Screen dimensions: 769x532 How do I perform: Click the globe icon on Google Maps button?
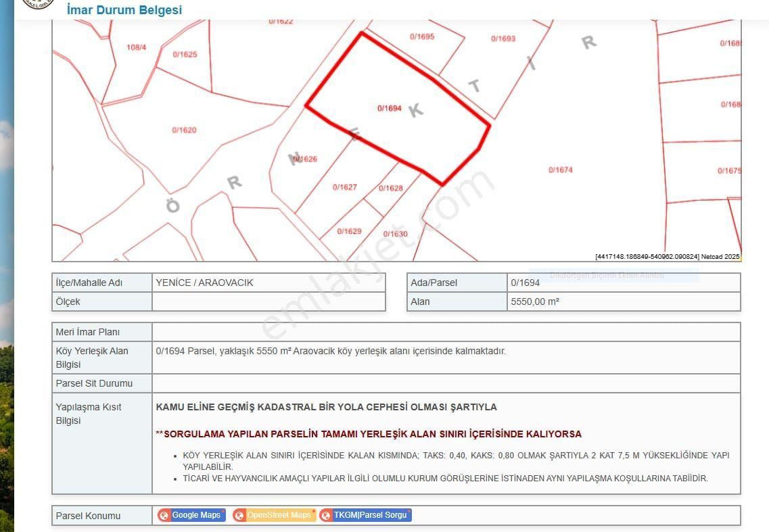[x=164, y=515]
